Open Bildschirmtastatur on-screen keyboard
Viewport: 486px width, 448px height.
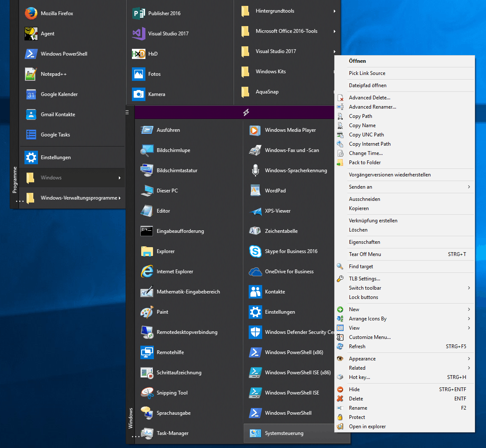pyautogui.click(x=189, y=170)
